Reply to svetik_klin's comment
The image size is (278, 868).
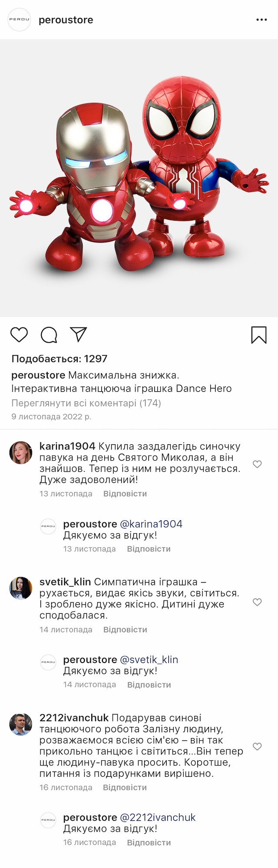pos(125,630)
